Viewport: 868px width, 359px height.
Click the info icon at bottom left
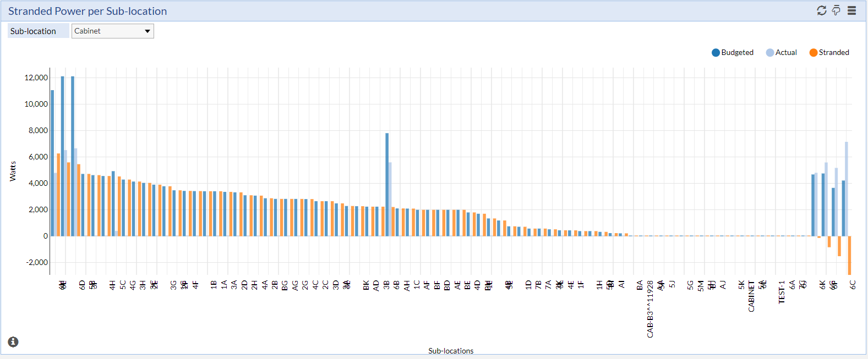13,342
